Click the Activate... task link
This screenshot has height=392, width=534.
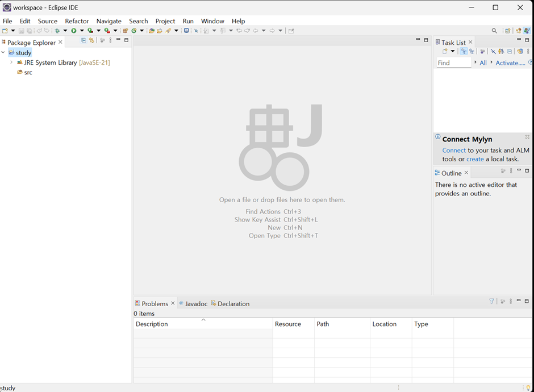pyautogui.click(x=510, y=63)
